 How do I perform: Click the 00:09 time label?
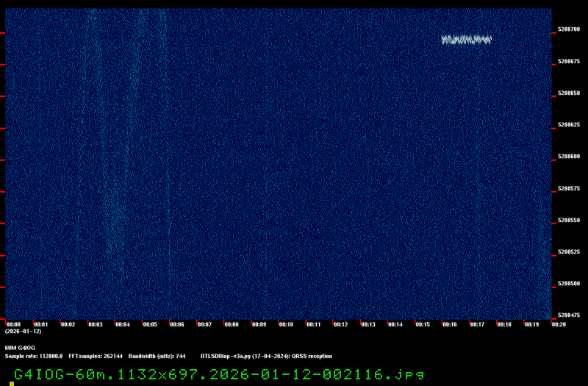[259, 324]
